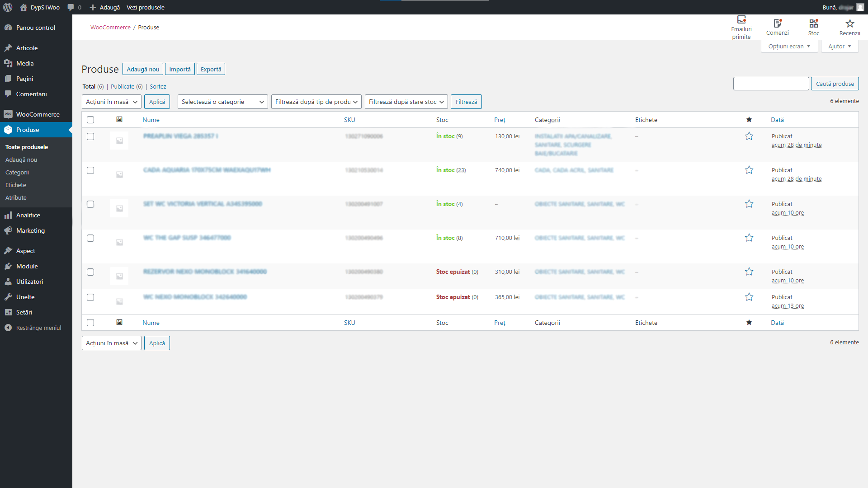Filter by Publicate (6) link
868x488 pixels.
[x=127, y=86]
